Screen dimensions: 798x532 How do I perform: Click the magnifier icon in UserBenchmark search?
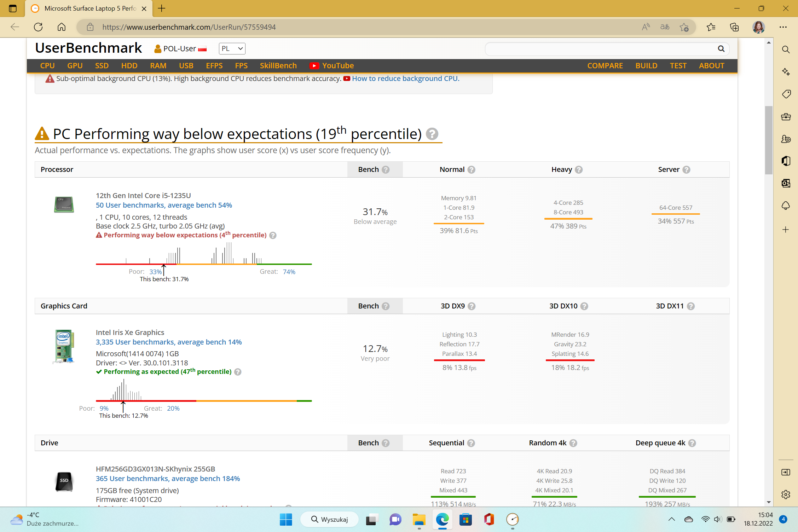coord(721,49)
